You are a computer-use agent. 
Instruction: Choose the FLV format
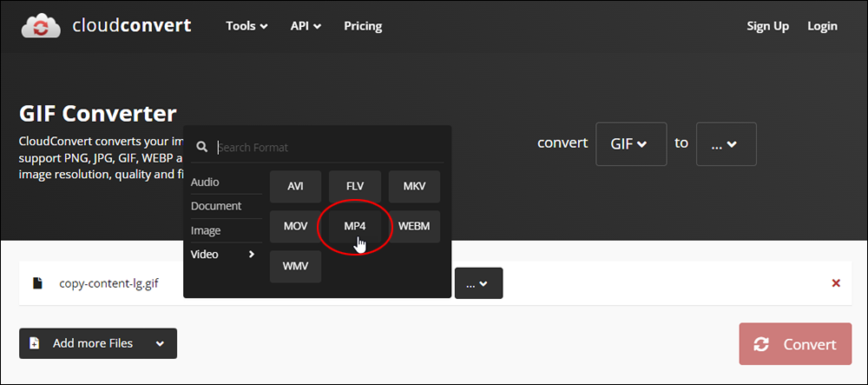[355, 187]
